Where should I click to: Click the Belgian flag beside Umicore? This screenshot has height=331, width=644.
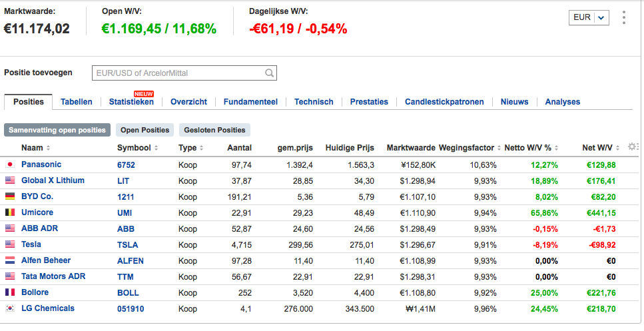click(x=10, y=212)
